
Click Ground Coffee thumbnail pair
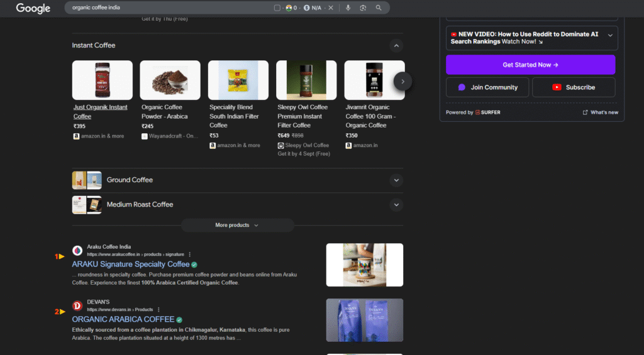87,180
